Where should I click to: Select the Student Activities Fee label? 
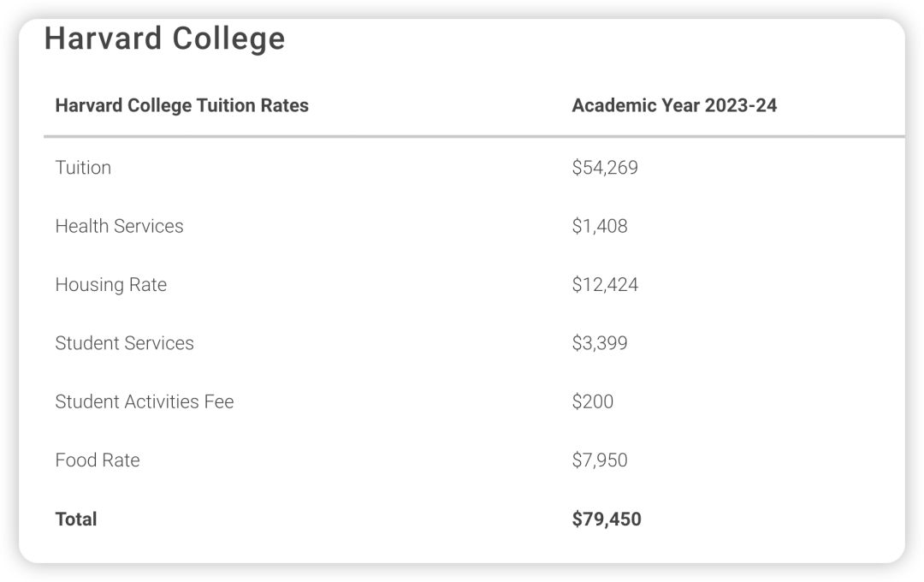(144, 401)
